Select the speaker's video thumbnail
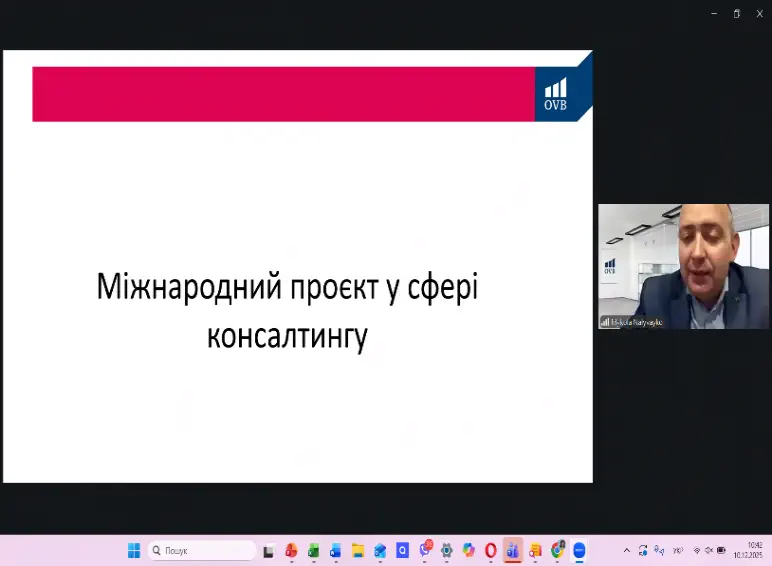This screenshot has width=772, height=566. tap(684, 266)
